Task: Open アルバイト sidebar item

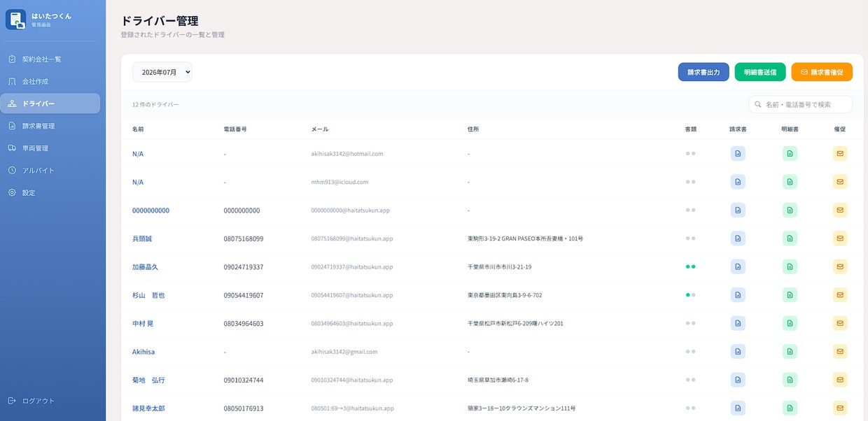Action: click(x=50, y=170)
